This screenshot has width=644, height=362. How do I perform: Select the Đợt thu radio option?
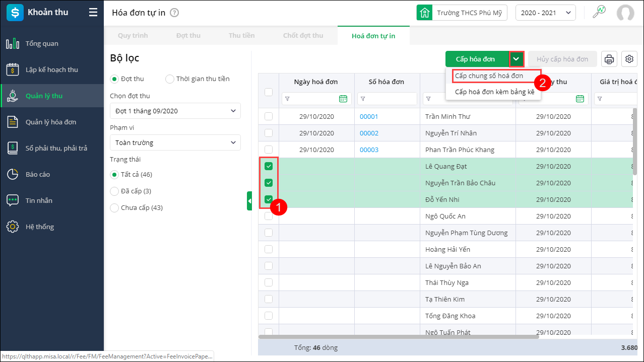pyautogui.click(x=114, y=79)
